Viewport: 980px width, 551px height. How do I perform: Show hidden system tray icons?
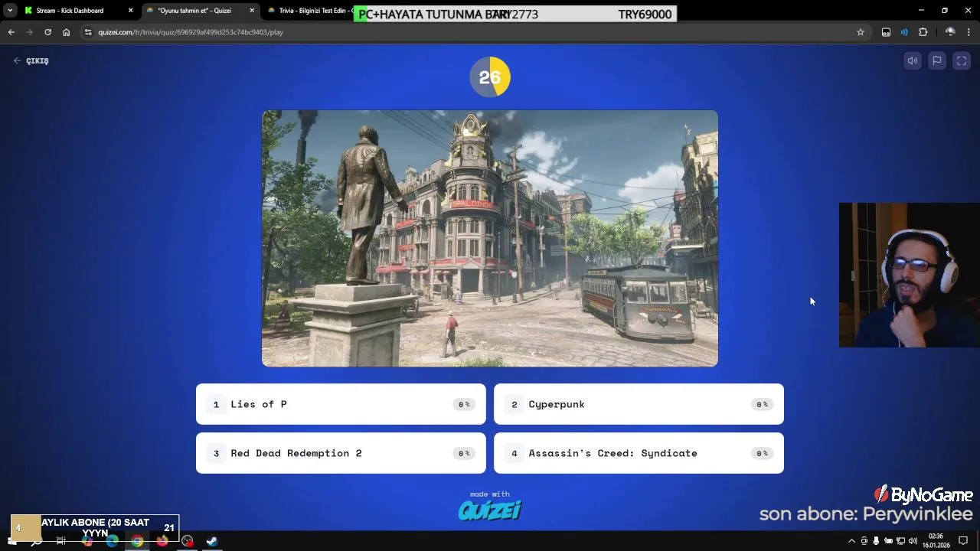click(851, 541)
